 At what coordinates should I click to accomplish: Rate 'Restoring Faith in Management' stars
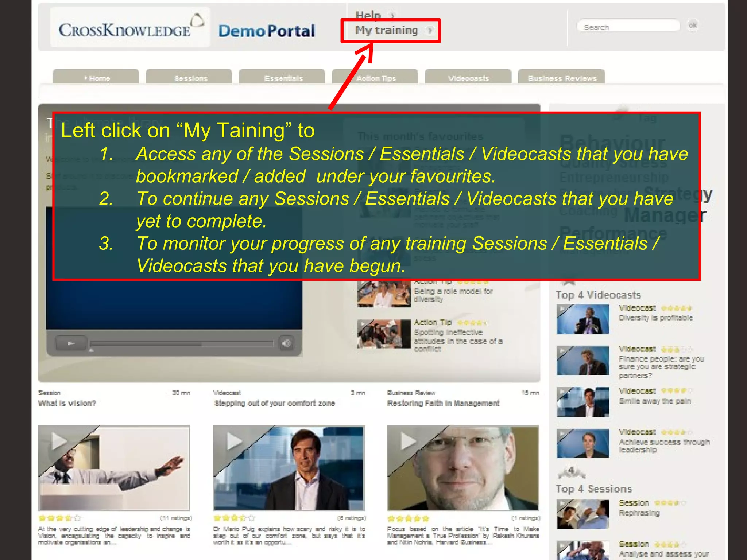coord(409,518)
